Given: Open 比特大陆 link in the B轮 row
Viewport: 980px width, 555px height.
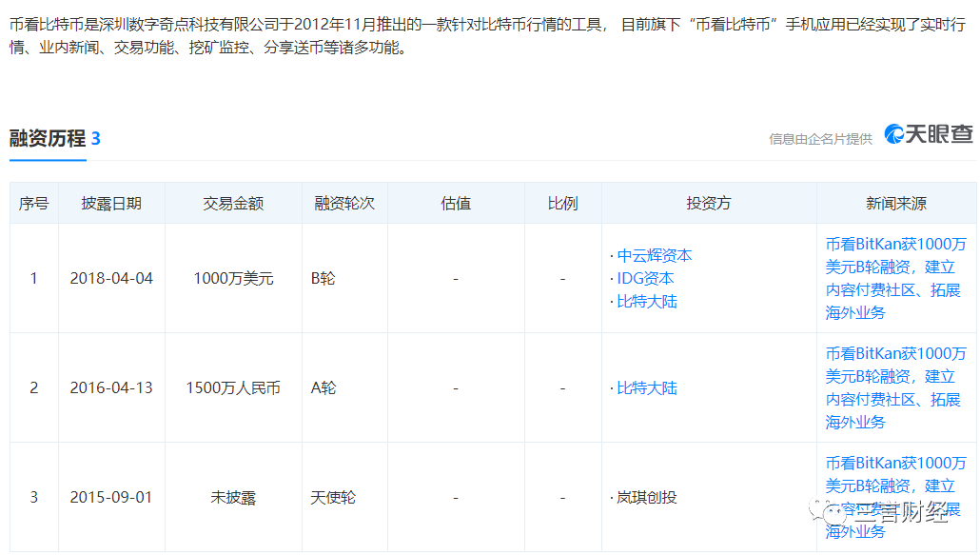Looking at the screenshot, I should (x=647, y=301).
